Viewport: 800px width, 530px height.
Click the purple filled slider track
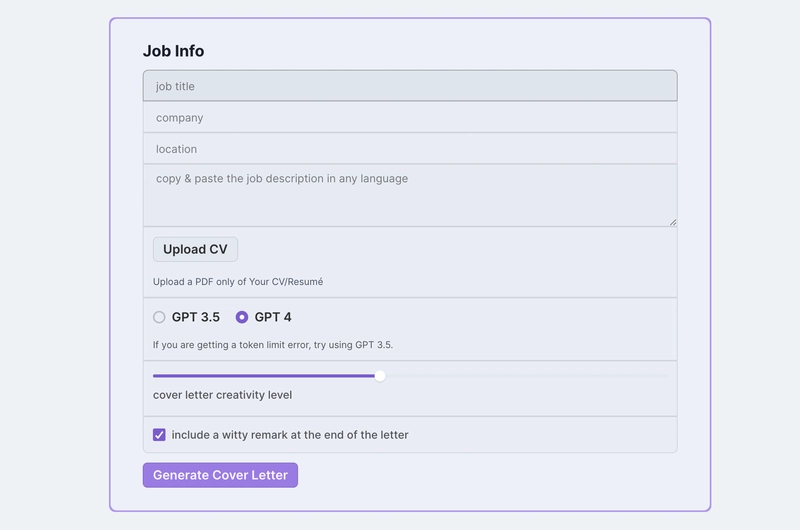pyautogui.click(x=264, y=376)
